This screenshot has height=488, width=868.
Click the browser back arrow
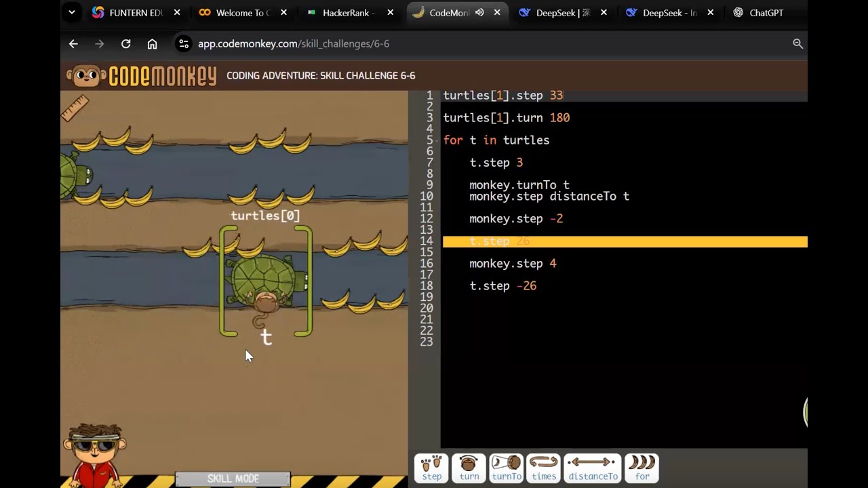(x=73, y=43)
